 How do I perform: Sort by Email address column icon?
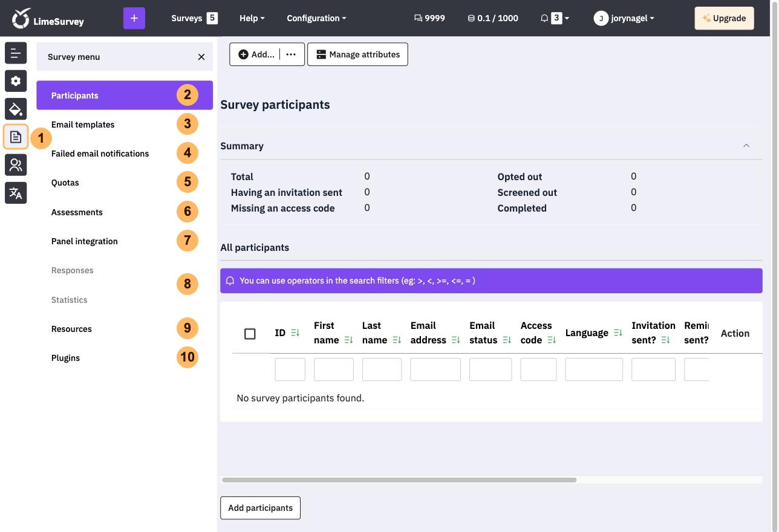456,340
